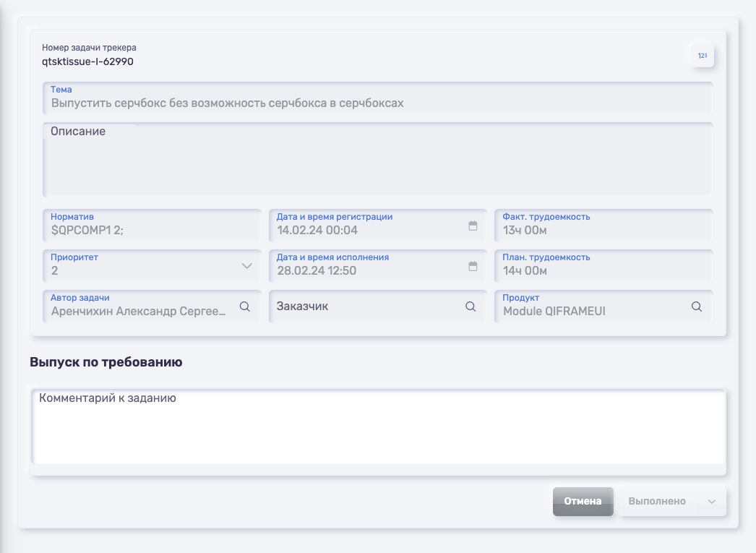Image resolution: width=756 pixels, height=553 pixels.
Task: Click the Выпуск по требованию heading
Action: click(x=106, y=362)
